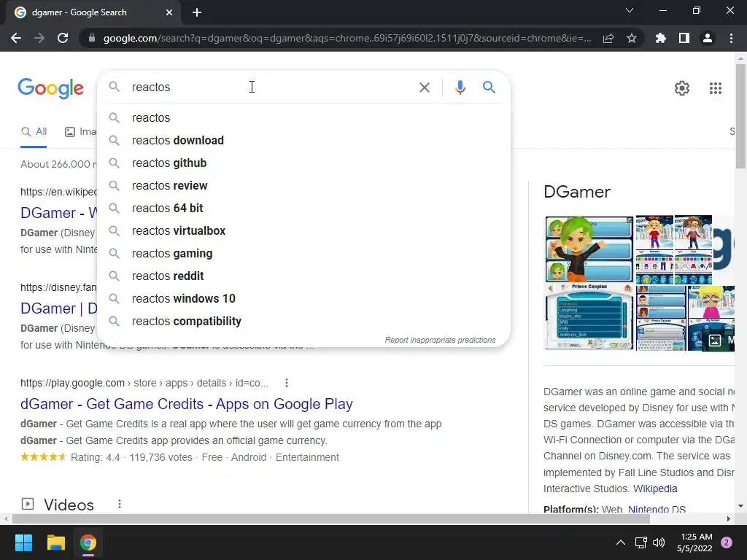Open the Extensions puzzle icon

point(661,38)
